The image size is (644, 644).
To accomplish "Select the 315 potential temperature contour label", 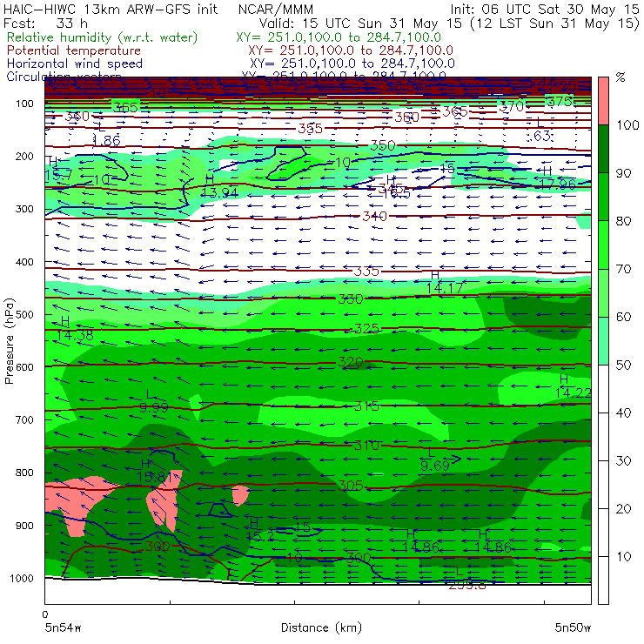I will (x=366, y=406).
